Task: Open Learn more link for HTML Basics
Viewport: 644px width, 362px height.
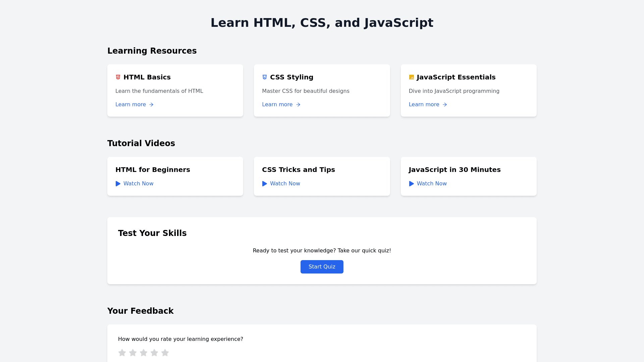Action: 131,105
